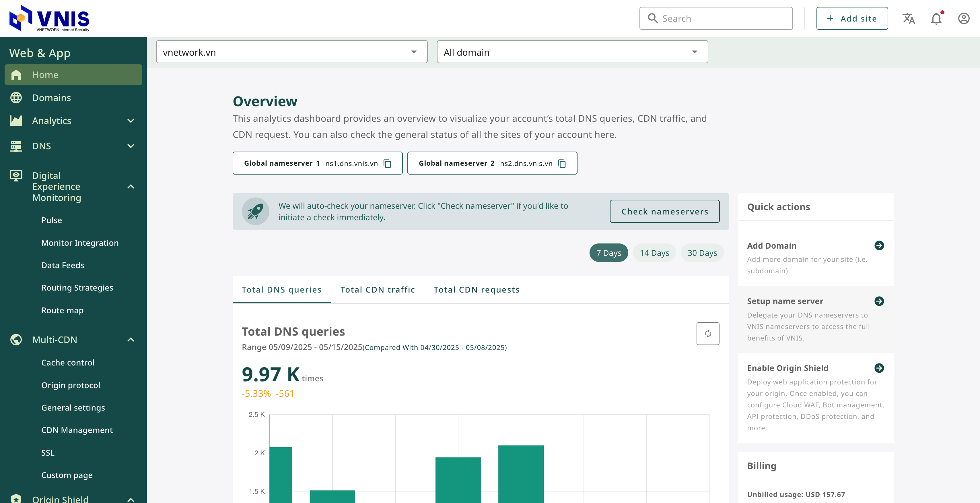This screenshot has width=980, height=503.
Task: Click the -5.33% change value
Action: 256,393
